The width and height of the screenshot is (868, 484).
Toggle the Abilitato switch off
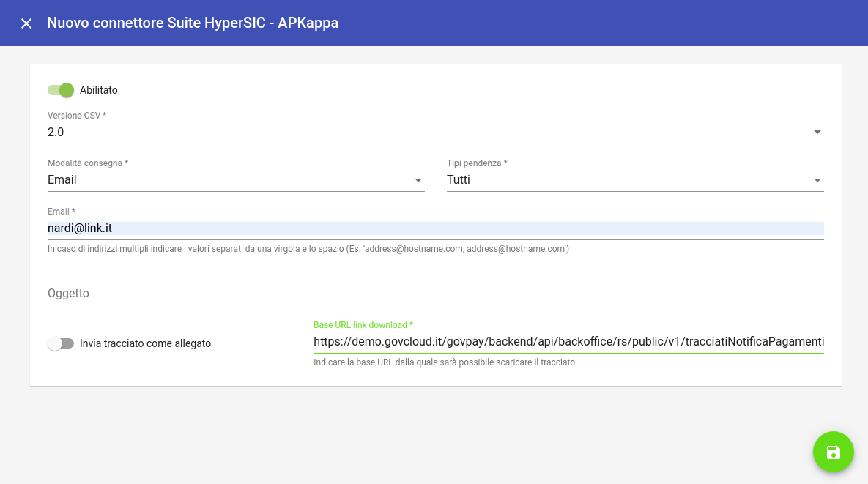[61, 90]
